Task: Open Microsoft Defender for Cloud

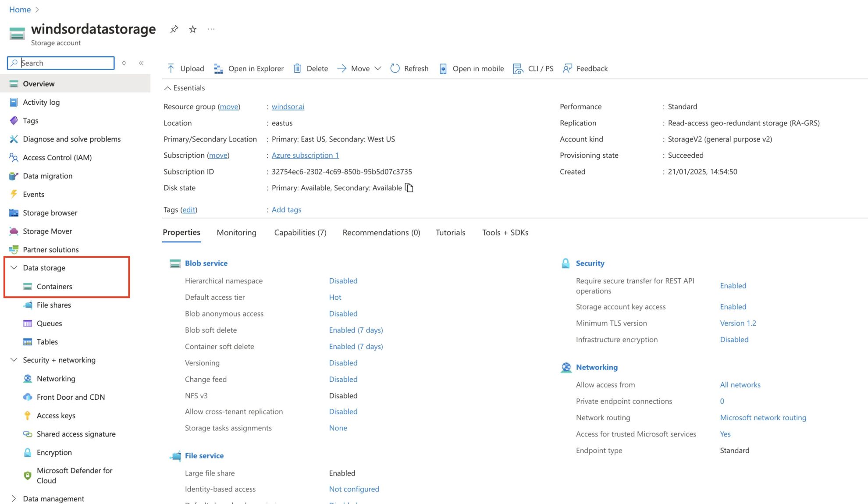Action: (x=75, y=475)
